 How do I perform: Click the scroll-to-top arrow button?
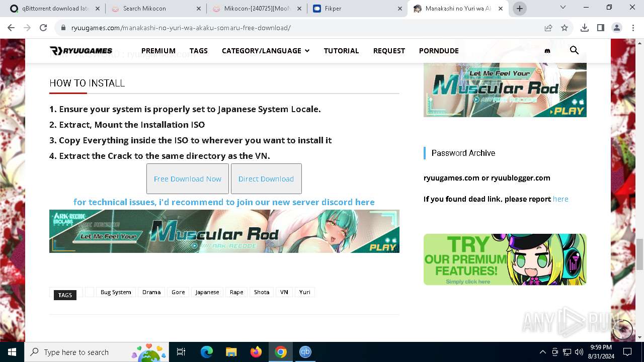[x=623, y=329]
